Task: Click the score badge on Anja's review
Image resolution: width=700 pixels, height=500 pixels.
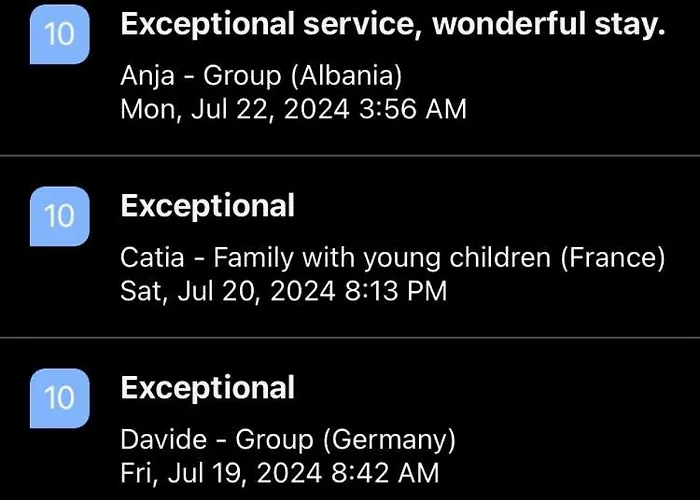Action: pos(59,34)
